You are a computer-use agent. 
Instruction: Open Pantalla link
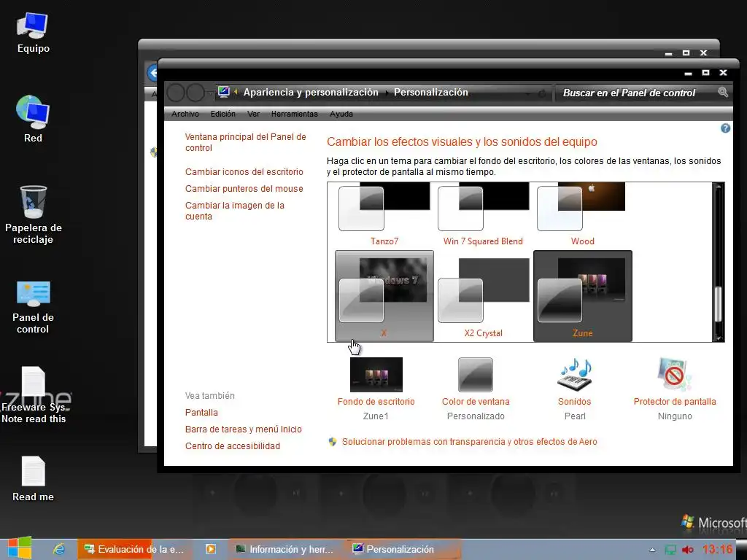201,413
